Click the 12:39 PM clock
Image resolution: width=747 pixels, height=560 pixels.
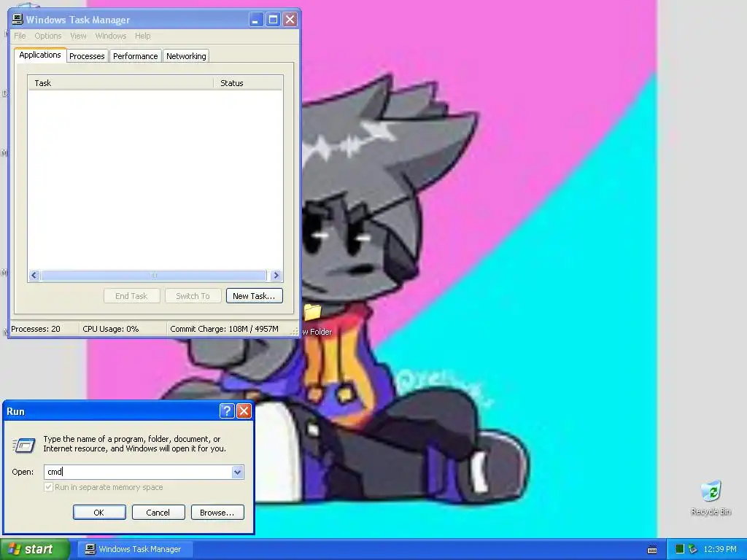(720, 549)
